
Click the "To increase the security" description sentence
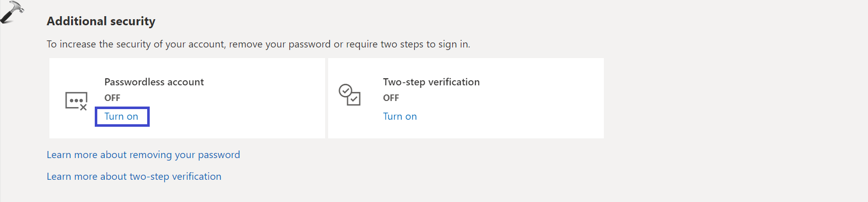point(258,44)
